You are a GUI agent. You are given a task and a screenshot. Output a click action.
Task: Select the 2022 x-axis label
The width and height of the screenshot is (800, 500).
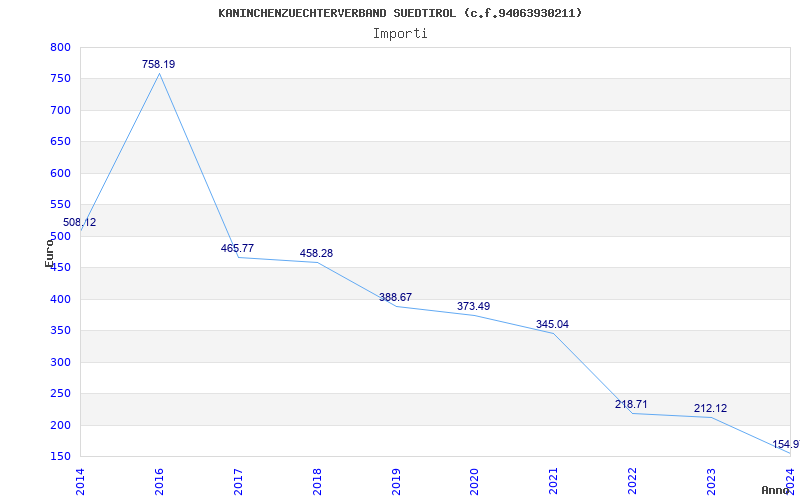click(633, 482)
